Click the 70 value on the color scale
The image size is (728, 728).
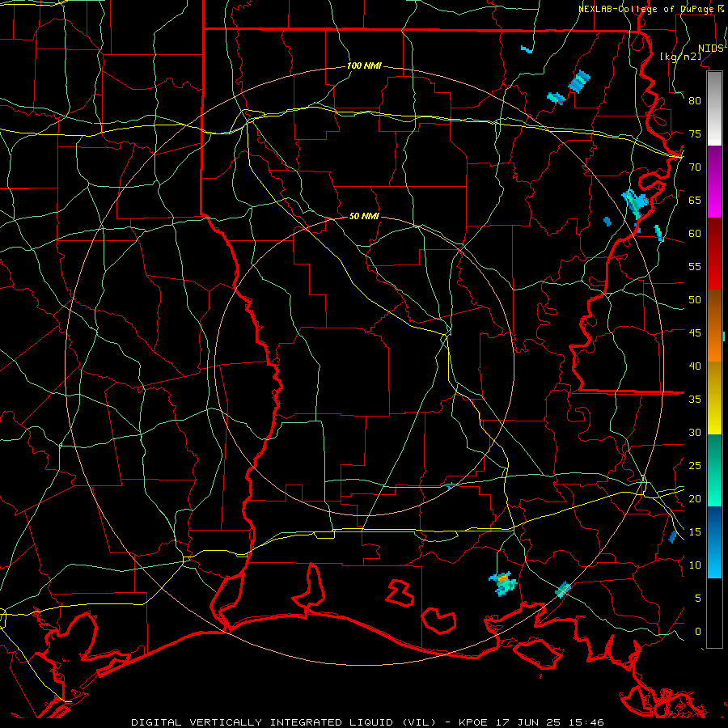[695, 167]
